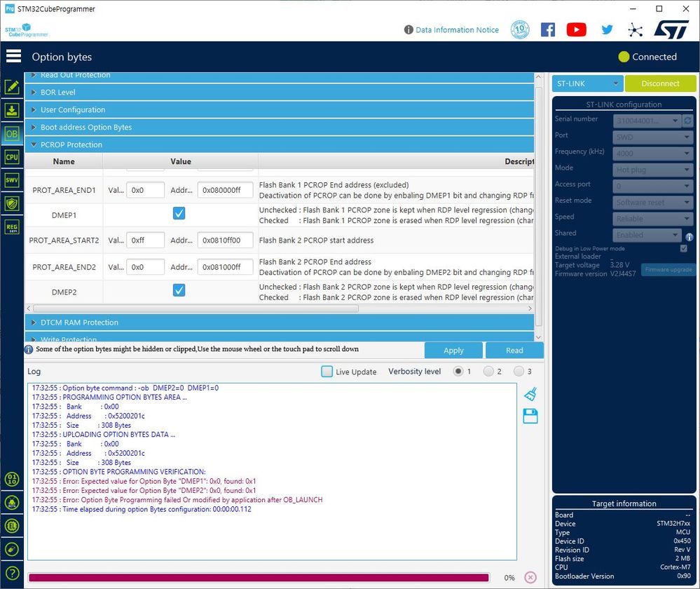700x589 pixels.
Task: Open the binary 01/10 log icon
Action: [x=12, y=479]
